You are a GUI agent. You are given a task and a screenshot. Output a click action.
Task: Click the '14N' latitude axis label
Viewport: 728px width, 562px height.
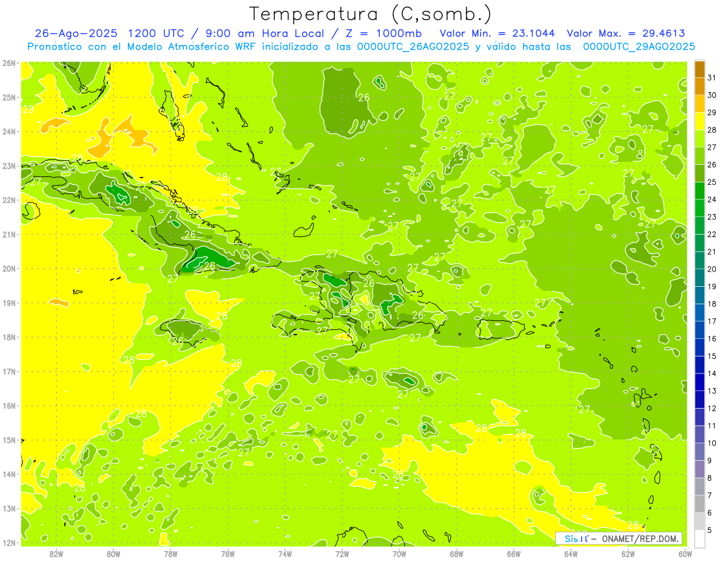pos(10,474)
